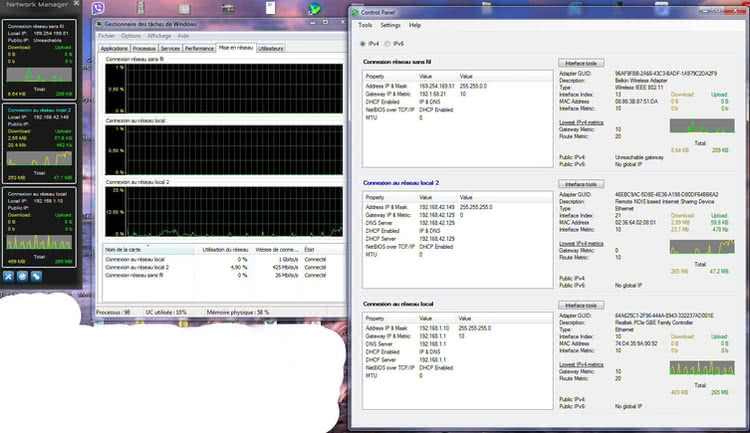Open the Tools menu in Control Panel
Image resolution: width=750 pixels, height=433 pixels.
(365, 25)
